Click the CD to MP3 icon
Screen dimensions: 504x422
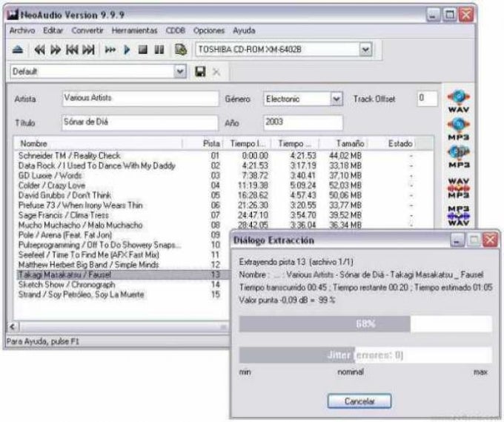[459, 128]
